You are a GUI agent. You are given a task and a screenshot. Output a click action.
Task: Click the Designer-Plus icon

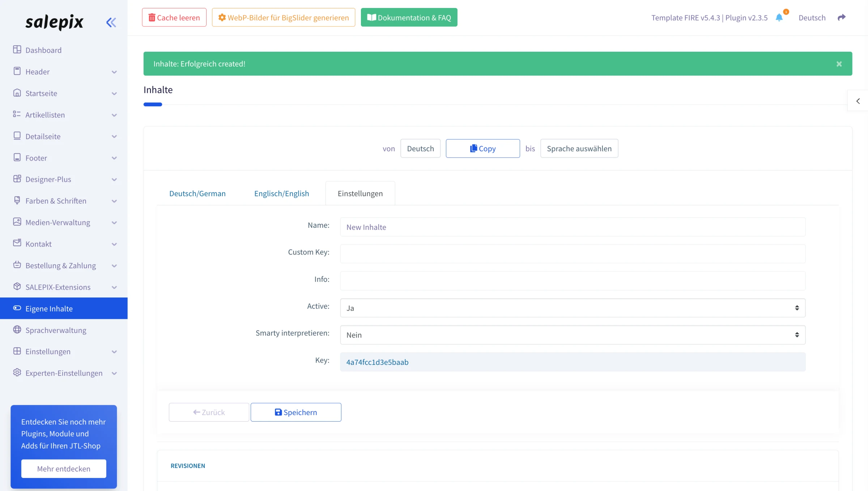[x=17, y=179]
